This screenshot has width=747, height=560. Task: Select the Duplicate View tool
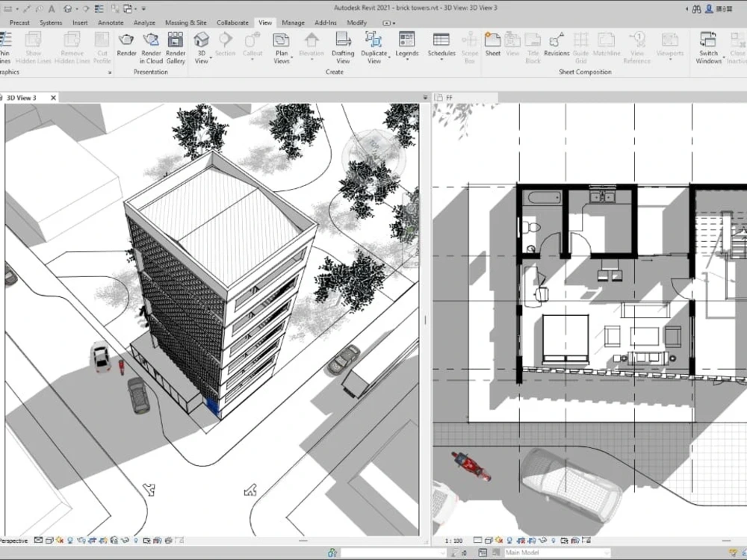point(374,46)
